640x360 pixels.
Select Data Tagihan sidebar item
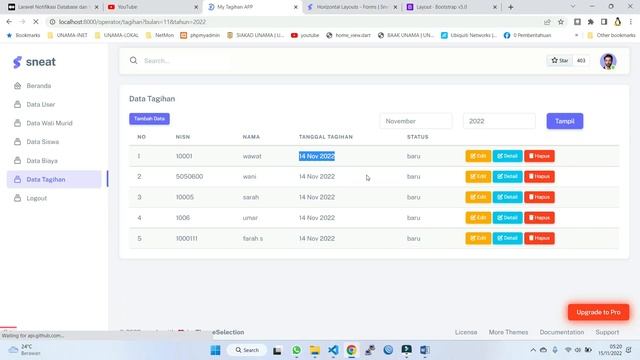54,180
